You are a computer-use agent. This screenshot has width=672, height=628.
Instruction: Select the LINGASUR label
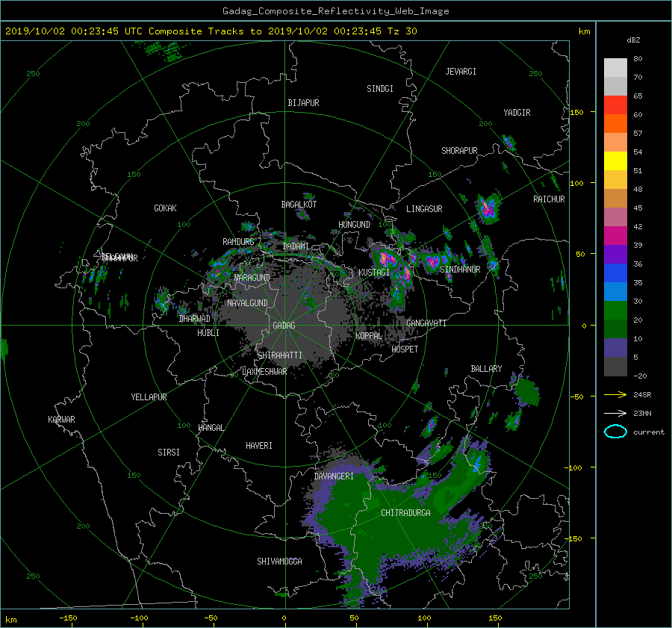click(x=424, y=209)
